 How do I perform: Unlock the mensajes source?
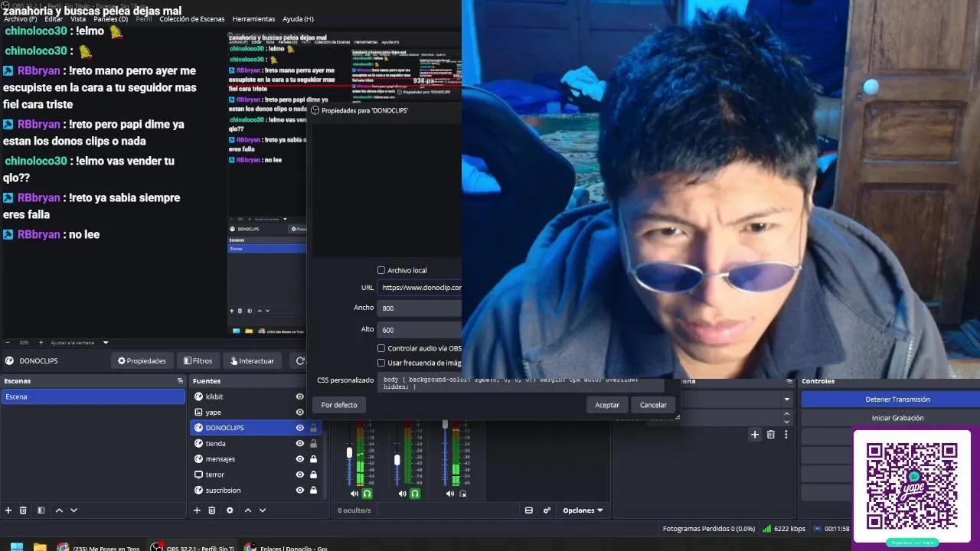coord(313,459)
